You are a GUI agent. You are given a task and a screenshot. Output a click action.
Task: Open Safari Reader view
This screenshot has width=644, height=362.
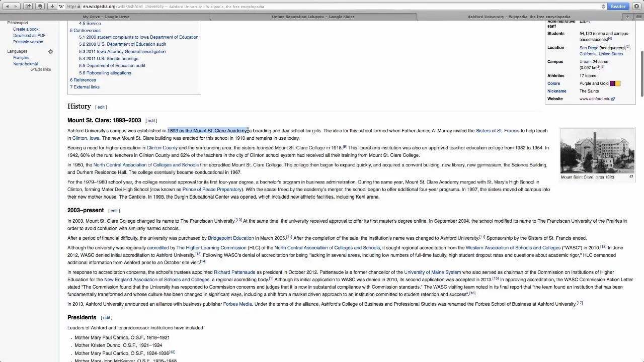[618, 7]
